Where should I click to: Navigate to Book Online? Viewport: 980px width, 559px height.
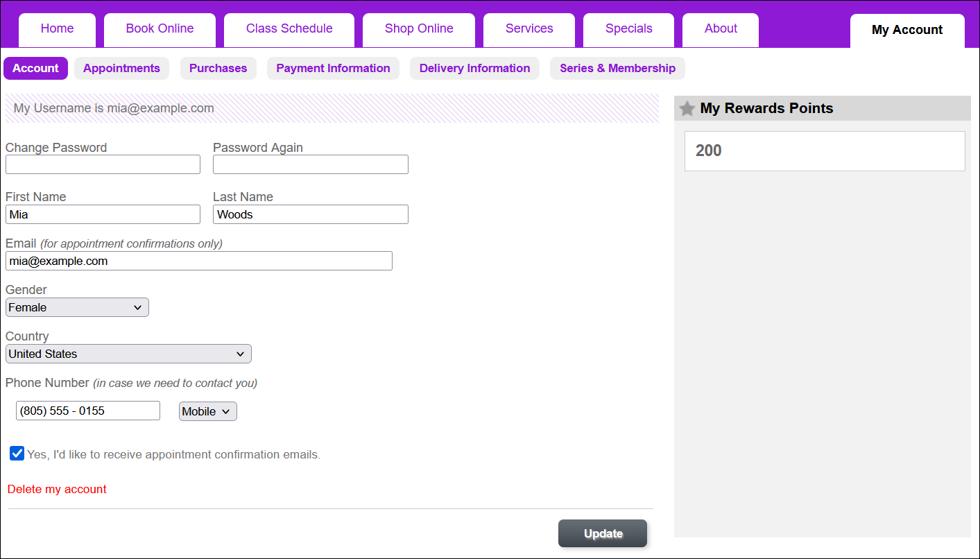click(x=160, y=28)
